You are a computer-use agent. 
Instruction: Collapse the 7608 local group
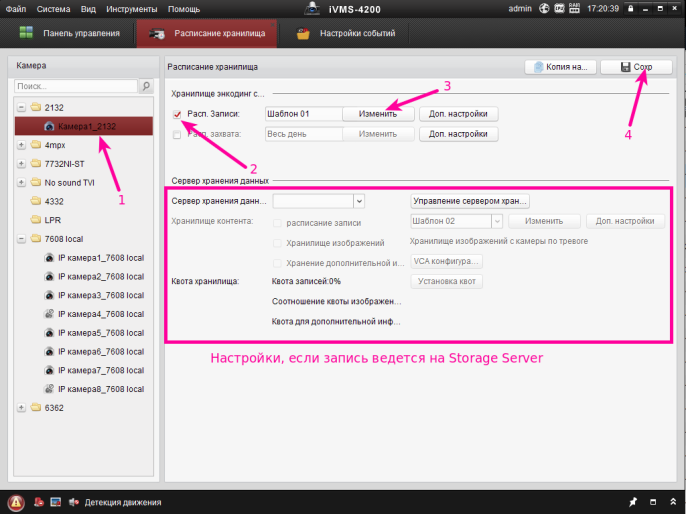(22, 239)
